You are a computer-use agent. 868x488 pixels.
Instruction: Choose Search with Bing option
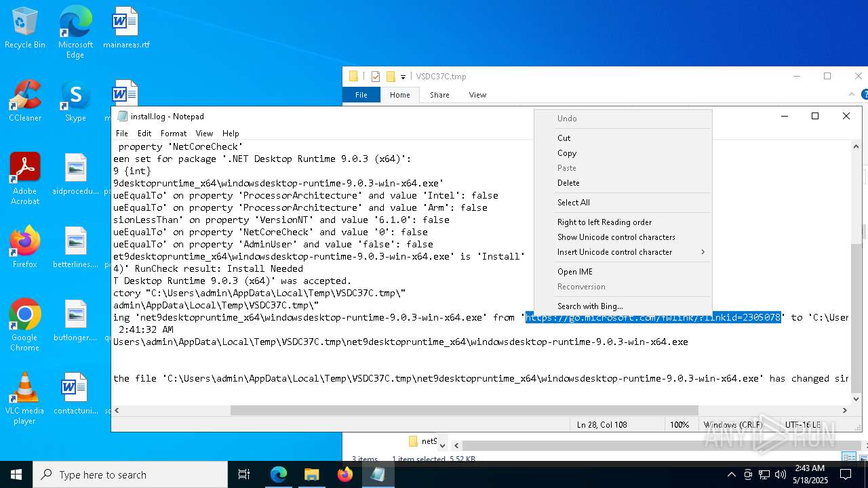click(x=623, y=306)
